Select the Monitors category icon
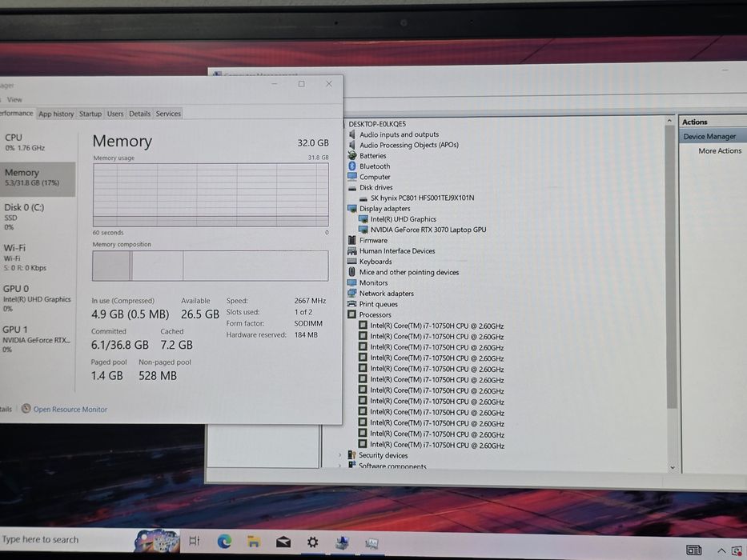The image size is (747, 560). pos(352,282)
